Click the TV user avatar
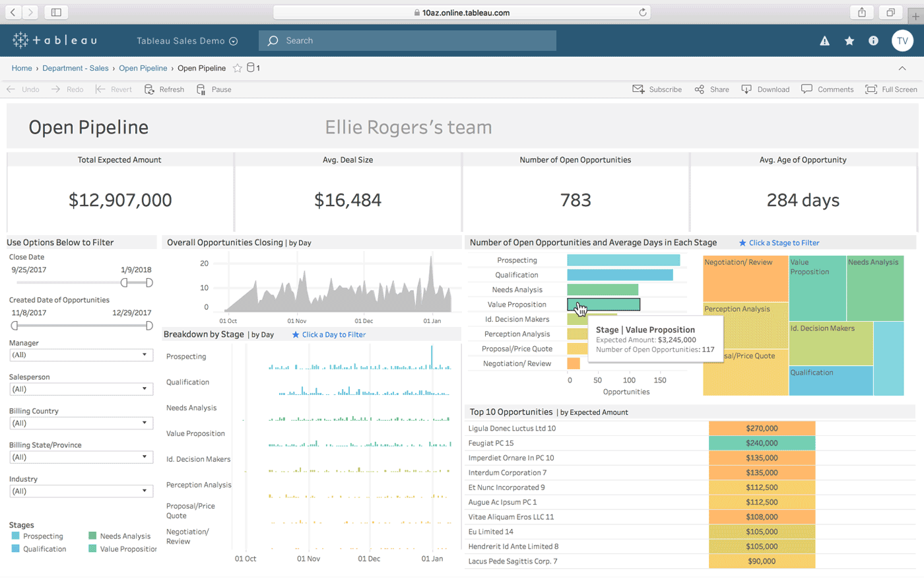 coord(903,40)
